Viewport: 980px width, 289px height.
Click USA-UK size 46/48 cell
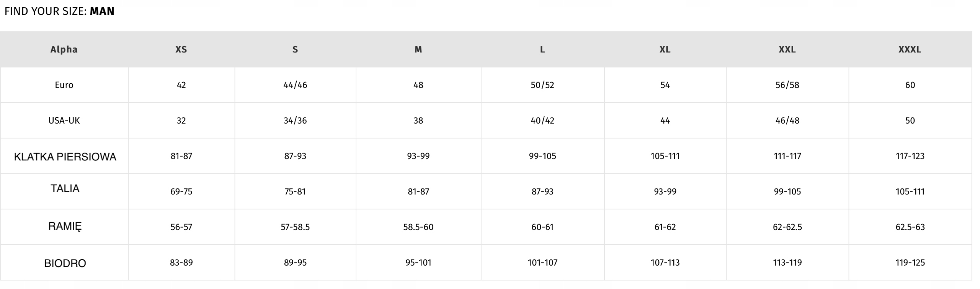point(787,121)
